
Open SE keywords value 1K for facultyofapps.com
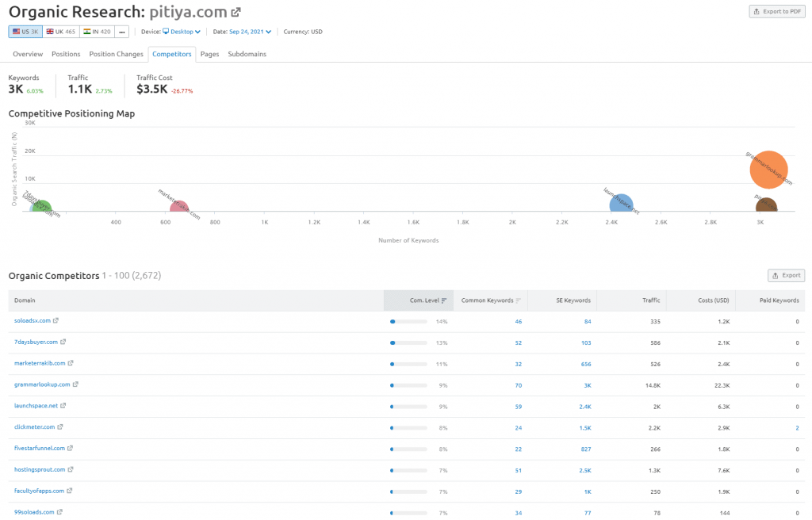pyautogui.click(x=588, y=491)
